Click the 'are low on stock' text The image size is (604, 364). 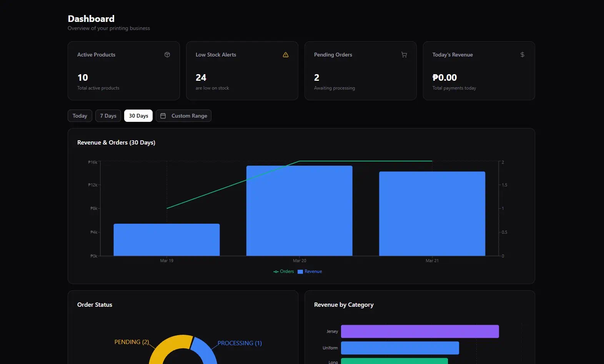(212, 88)
